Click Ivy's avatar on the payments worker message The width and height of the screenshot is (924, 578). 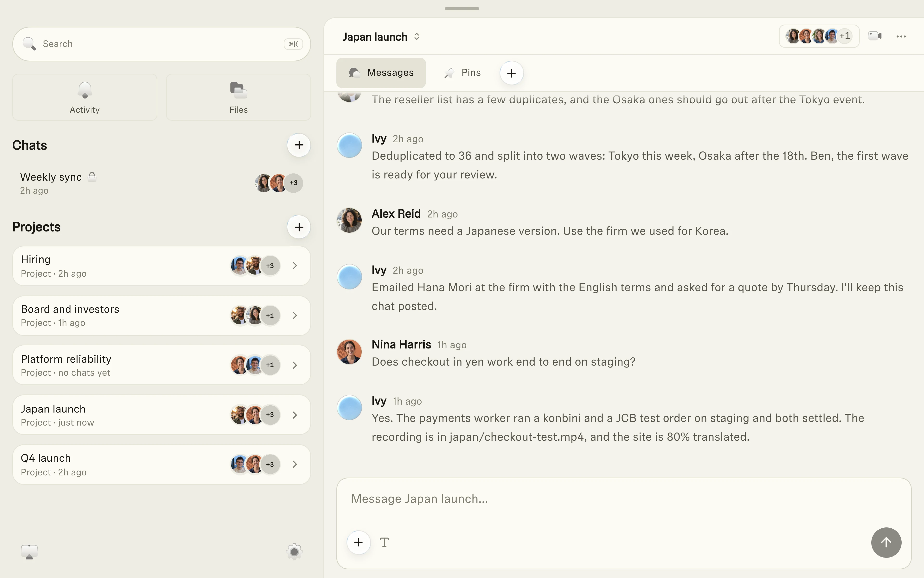click(x=349, y=407)
